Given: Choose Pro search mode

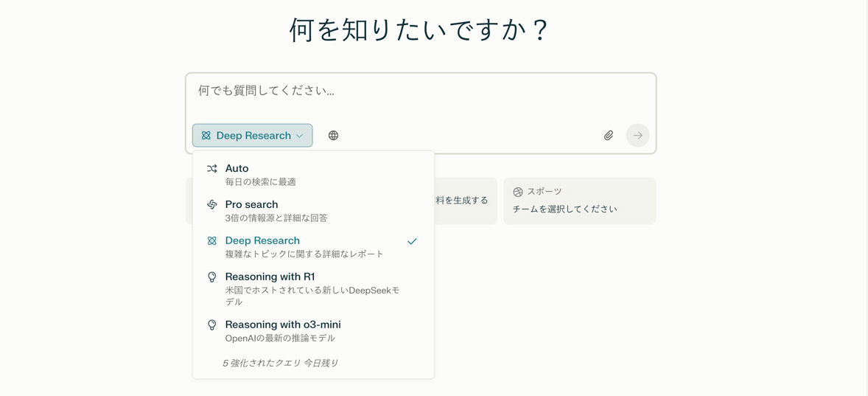Looking at the screenshot, I should [x=313, y=211].
